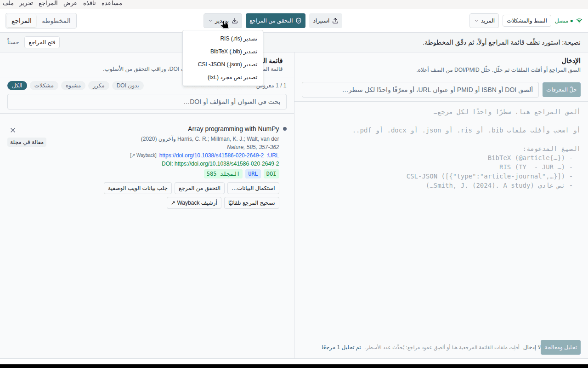
Task: Remove the NumPy reference with X icon
Action: point(13,130)
